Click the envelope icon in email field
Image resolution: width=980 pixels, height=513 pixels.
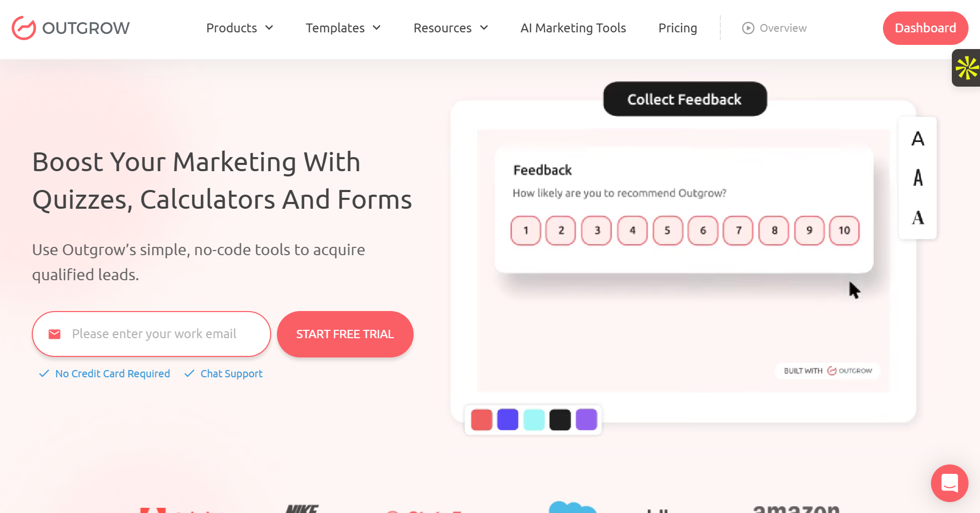(55, 334)
